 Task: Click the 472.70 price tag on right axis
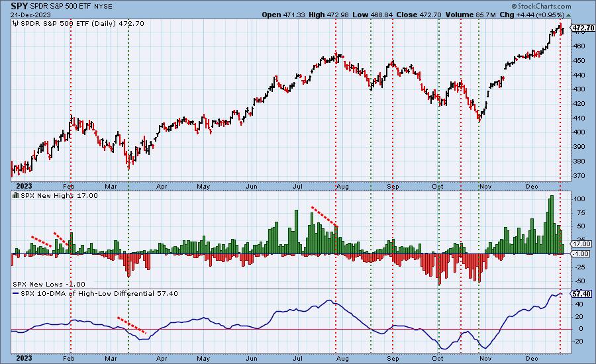pyautogui.click(x=582, y=28)
